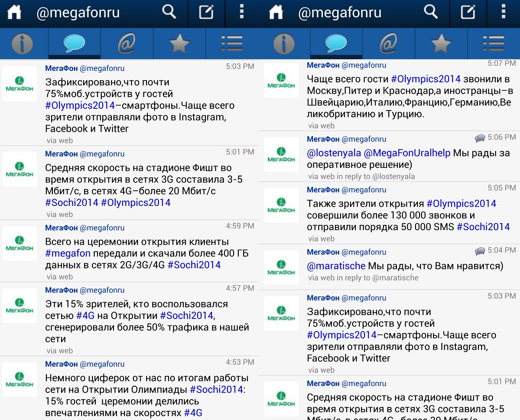The height and width of the screenshot is (420, 520).
Task: Open #Olympics2014 hashtag in the 5:05 PM tweet
Action: tap(461, 204)
